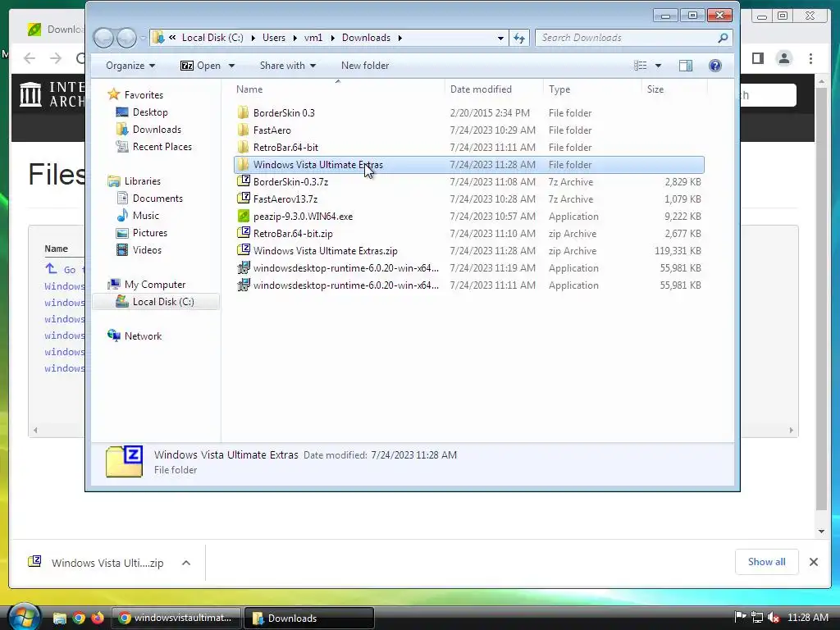Expand the Open button dropdown arrow
The height and width of the screenshot is (630, 840).
click(x=231, y=66)
